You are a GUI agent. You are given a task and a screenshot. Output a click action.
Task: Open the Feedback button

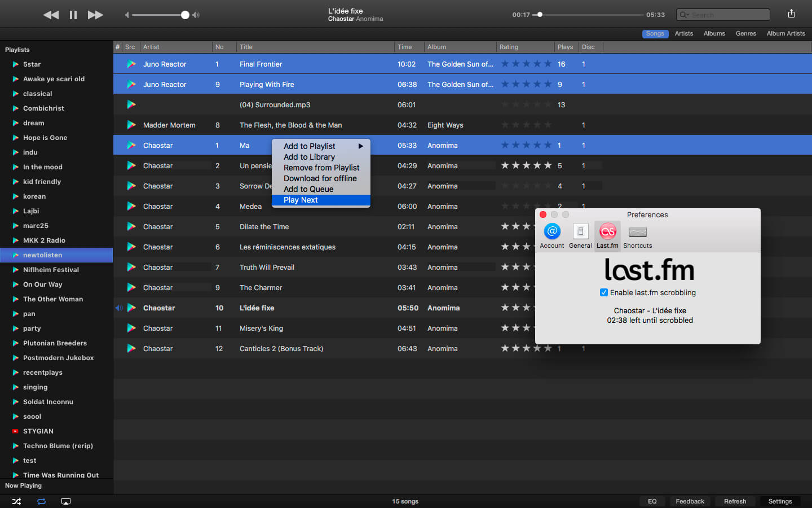click(690, 501)
